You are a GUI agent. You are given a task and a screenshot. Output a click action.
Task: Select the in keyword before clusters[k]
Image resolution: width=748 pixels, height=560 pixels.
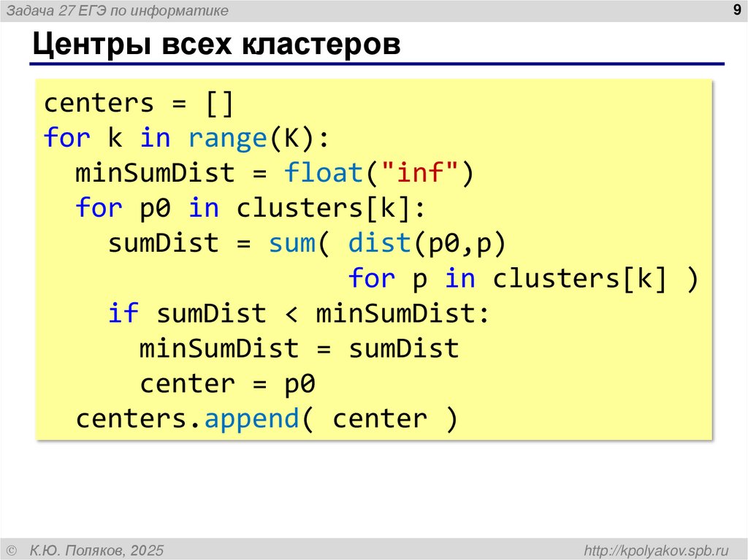point(204,208)
